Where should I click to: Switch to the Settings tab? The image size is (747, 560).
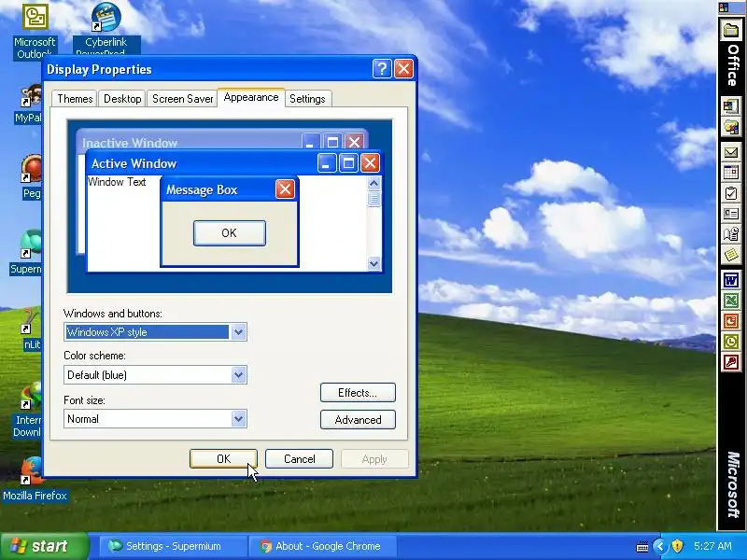pos(307,99)
